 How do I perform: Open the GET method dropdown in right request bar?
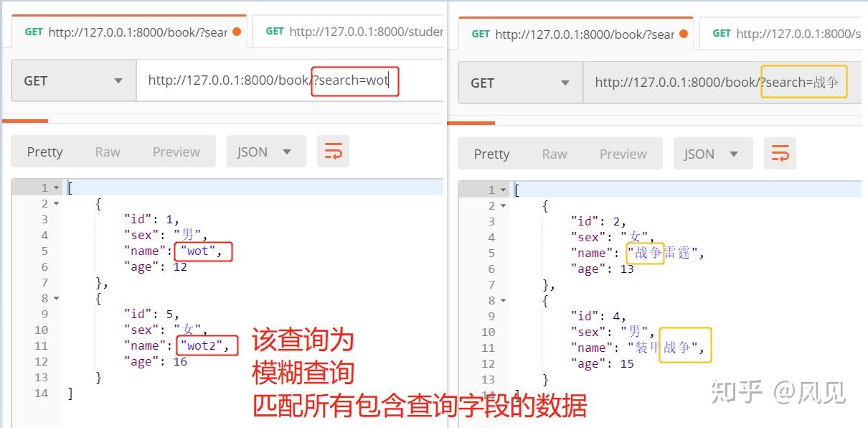(x=566, y=83)
